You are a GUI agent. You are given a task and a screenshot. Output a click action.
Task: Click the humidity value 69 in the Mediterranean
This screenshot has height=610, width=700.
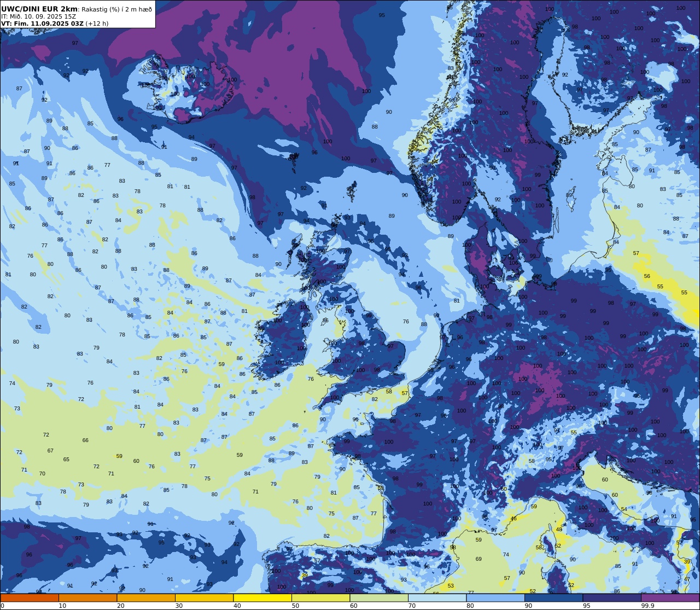pyautogui.click(x=479, y=559)
